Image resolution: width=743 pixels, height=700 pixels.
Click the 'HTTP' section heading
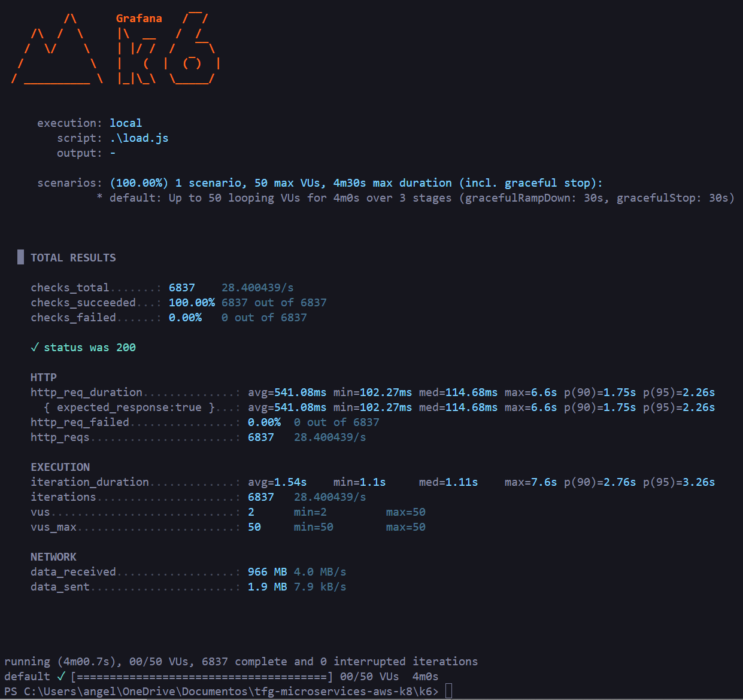(x=44, y=378)
